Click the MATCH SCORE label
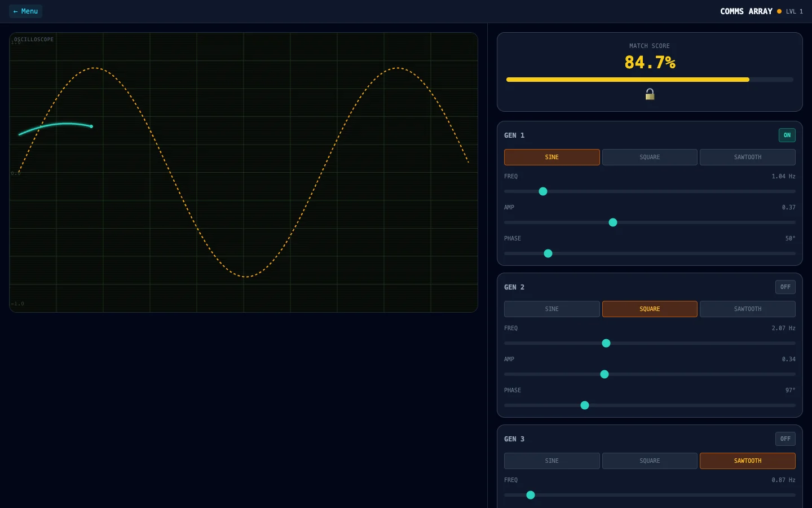The height and width of the screenshot is (508, 812). [x=650, y=46]
